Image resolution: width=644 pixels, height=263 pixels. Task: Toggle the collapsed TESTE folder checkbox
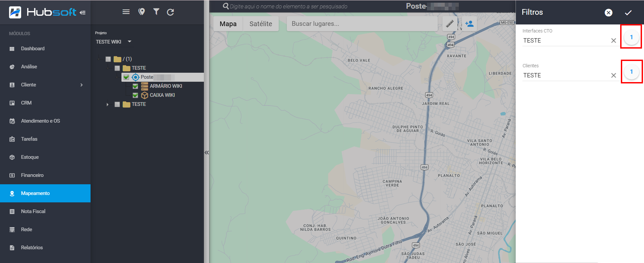click(117, 104)
